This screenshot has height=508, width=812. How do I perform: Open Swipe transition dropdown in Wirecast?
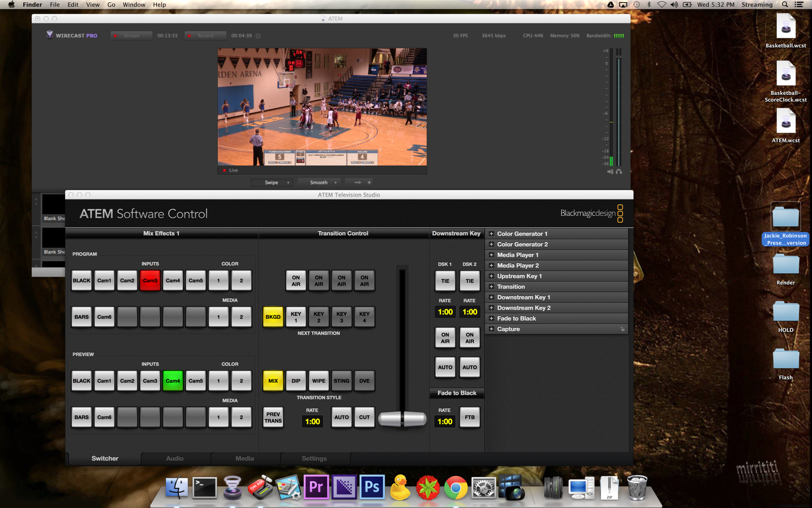[x=272, y=183]
